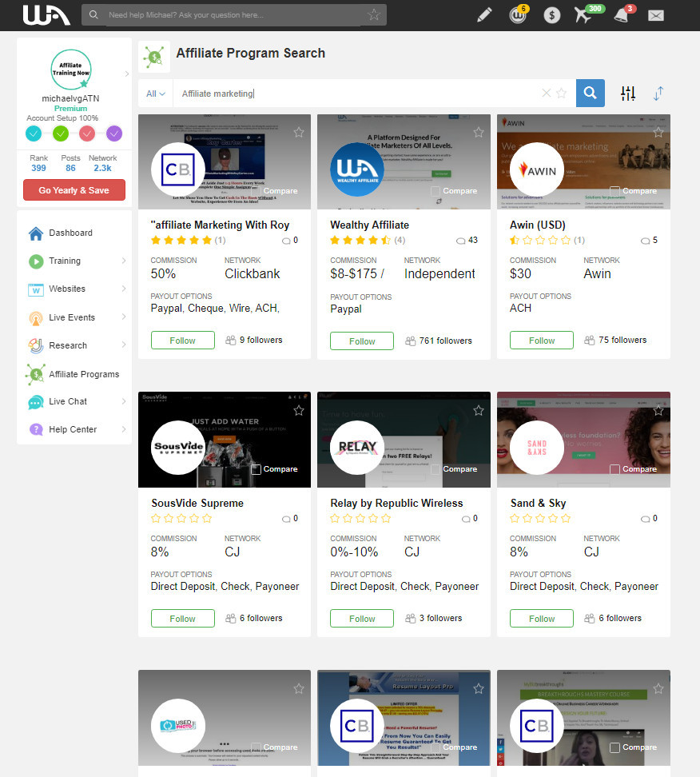Click Go Yearly & Save button
Screen dimensions: 700x777
[x=74, y=190]
